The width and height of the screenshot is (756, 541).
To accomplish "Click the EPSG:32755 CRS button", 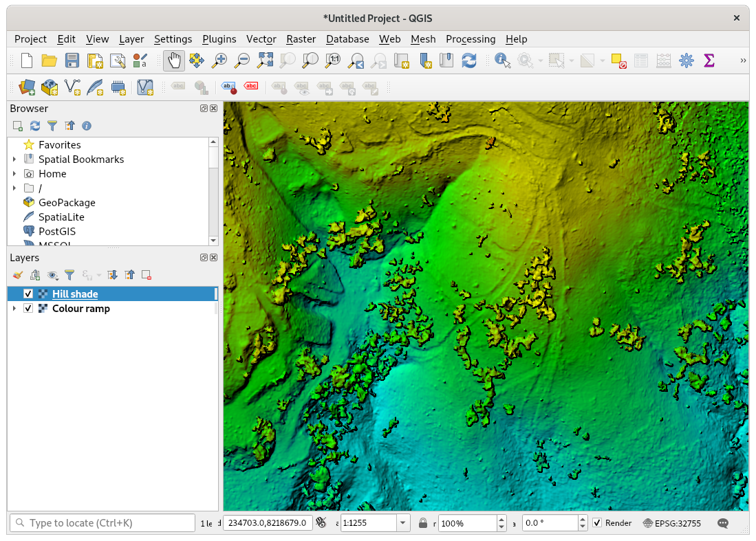I will click(672, 523).
